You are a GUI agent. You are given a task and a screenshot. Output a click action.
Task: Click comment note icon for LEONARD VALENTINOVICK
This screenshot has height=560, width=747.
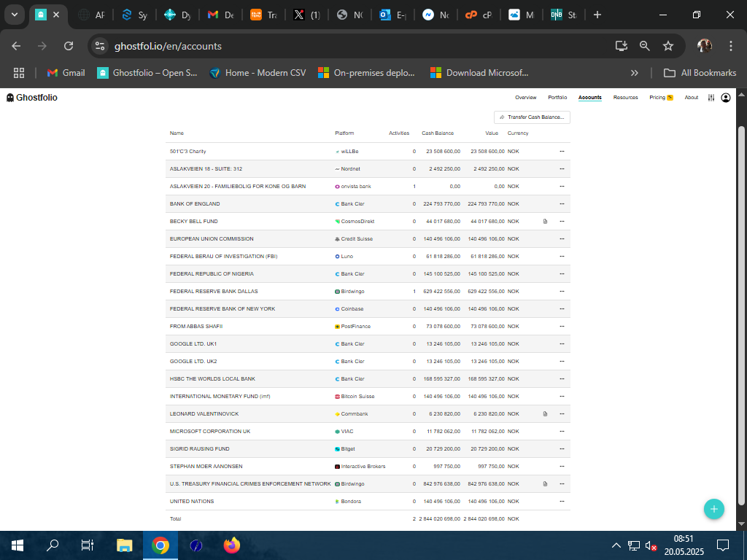coord(545,414)
